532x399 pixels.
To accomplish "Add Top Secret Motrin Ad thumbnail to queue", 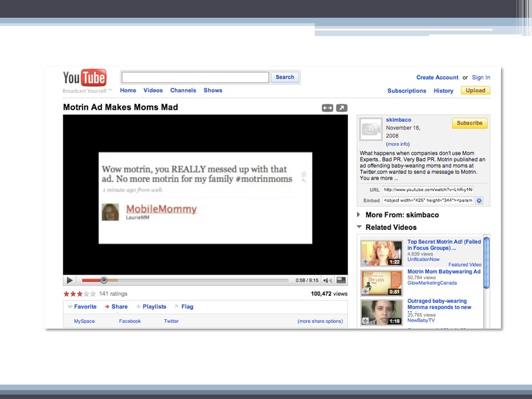I will pos(365,262).
